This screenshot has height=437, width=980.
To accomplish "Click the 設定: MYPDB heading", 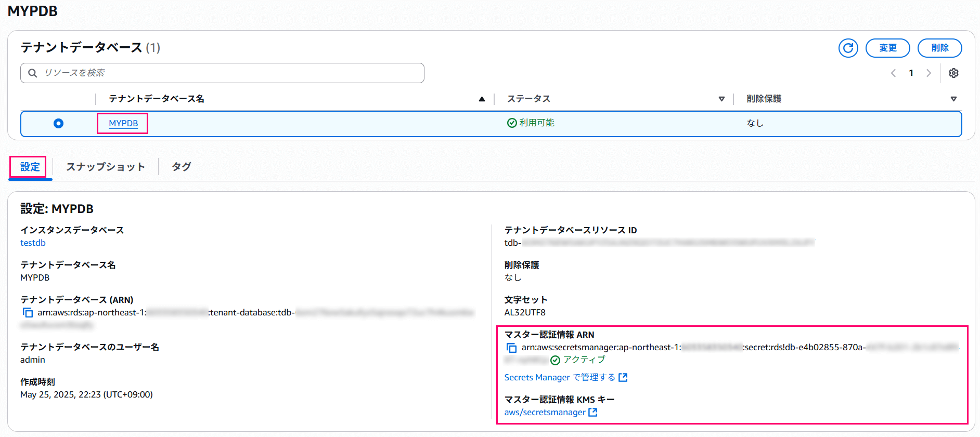I will pyautogui.click(x=57, y=209).
